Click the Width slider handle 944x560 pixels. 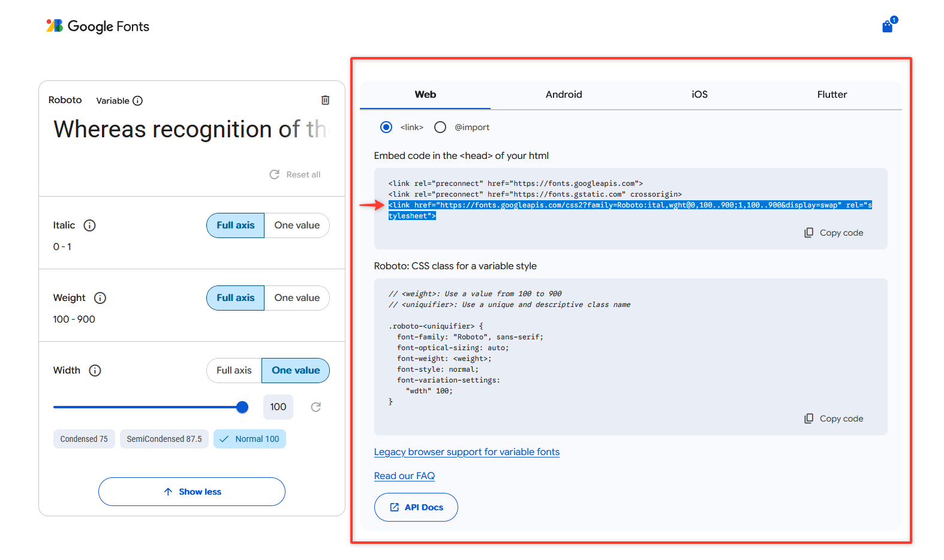click(242, 408)
